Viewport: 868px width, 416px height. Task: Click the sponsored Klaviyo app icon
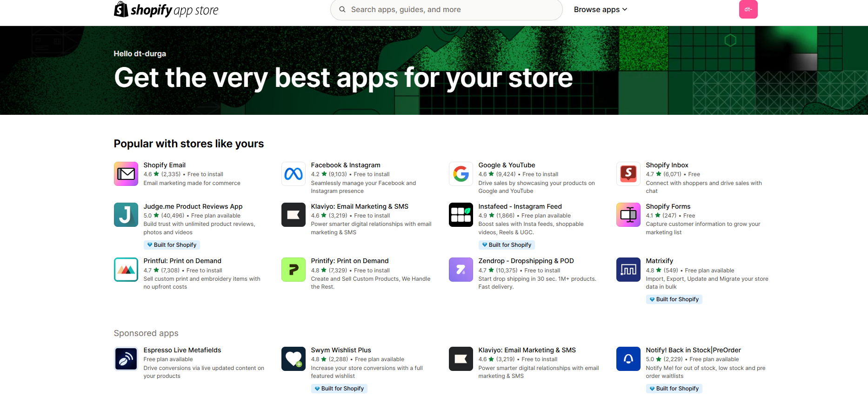tap(461, 359)
